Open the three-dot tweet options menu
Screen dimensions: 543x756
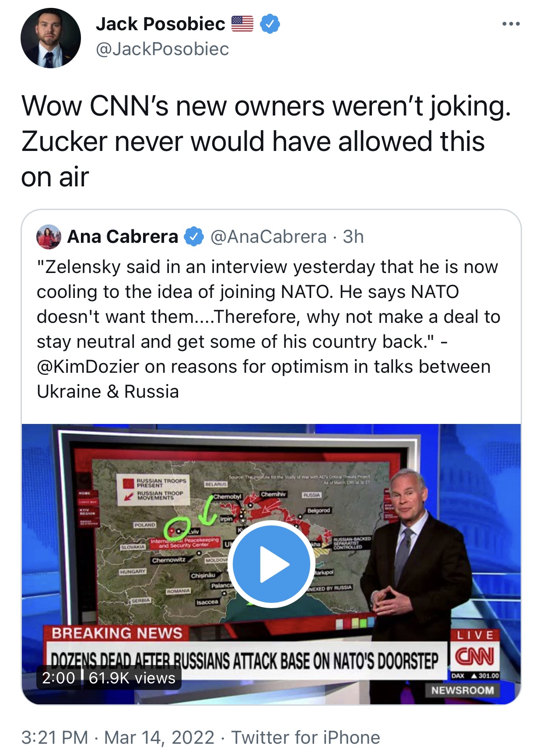[x=511, y=24]
